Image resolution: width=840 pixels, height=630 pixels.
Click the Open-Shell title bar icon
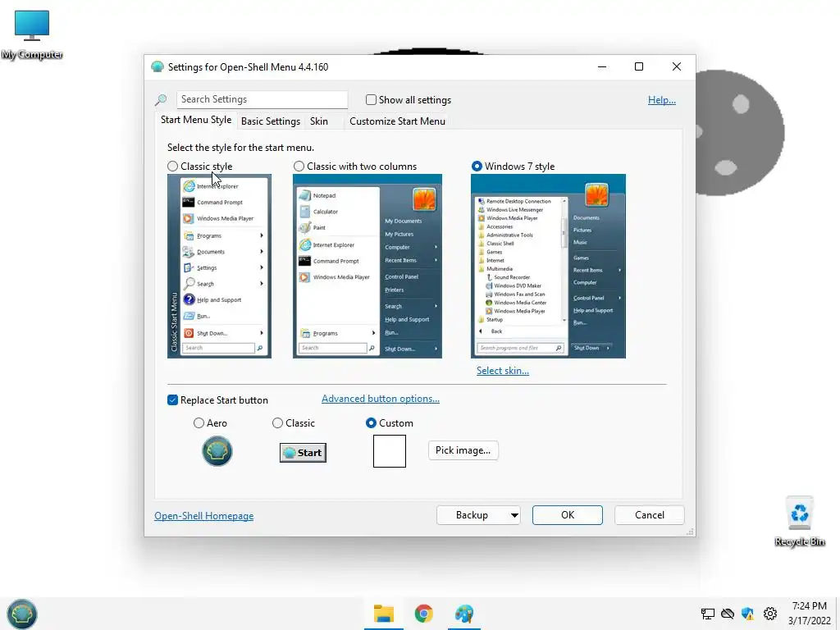point(157,67)
